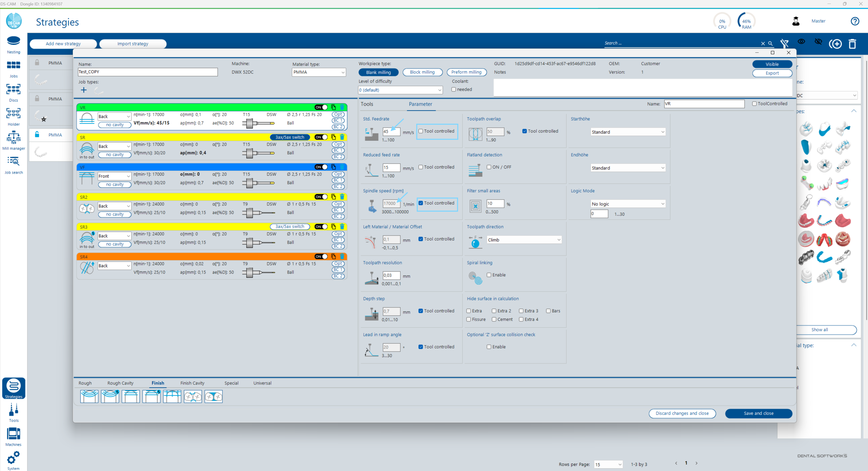The width and height of the screenshot is (868, 471).
Task: Open the Toolpath direction Climb dropdown
Action: click(524, 239)
